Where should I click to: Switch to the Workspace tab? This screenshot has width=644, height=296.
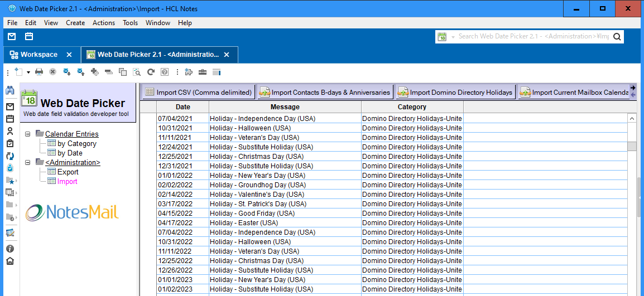tap(39, 55)
